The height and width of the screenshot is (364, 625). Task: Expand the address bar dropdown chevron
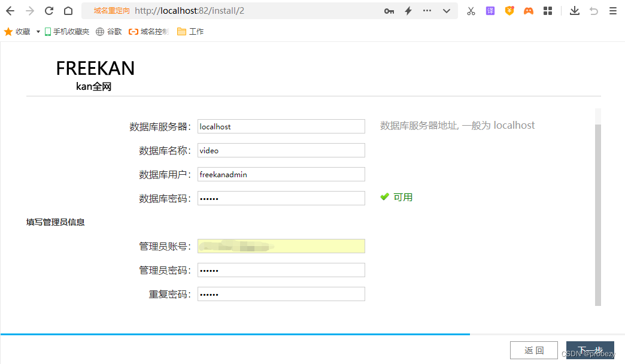pyautogui.click(x=447, y=11)
